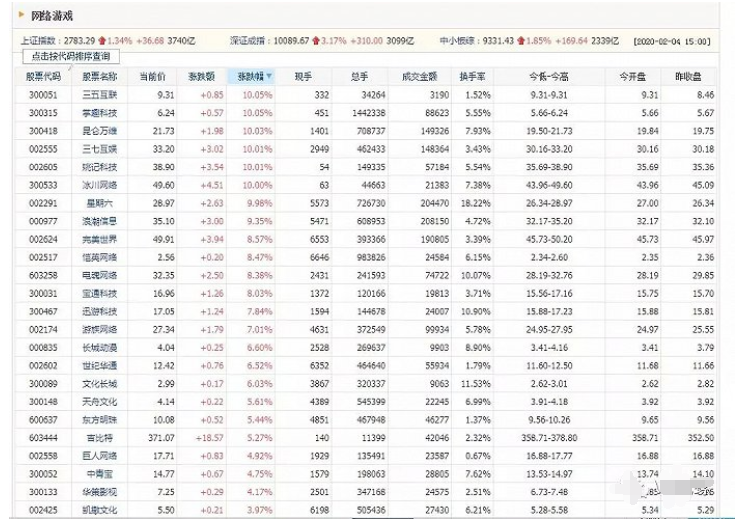
Task: Sort by the 股票代码 column header
Action: 43,77
